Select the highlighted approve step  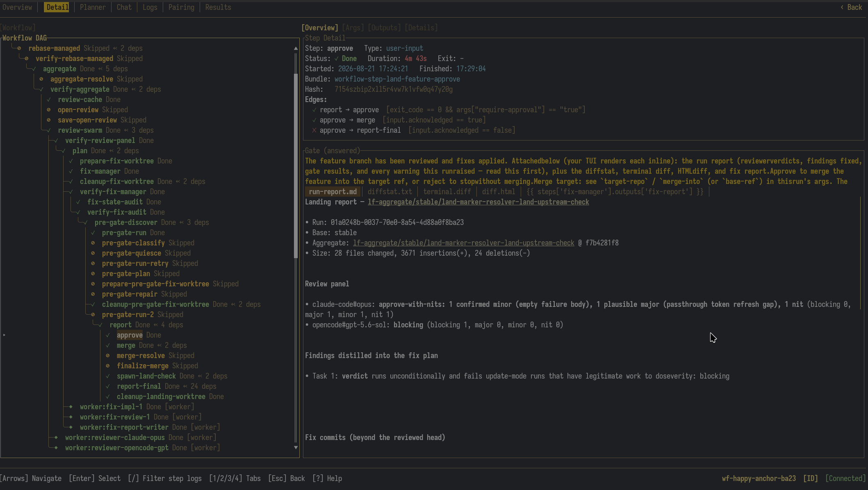click(130, 335)
